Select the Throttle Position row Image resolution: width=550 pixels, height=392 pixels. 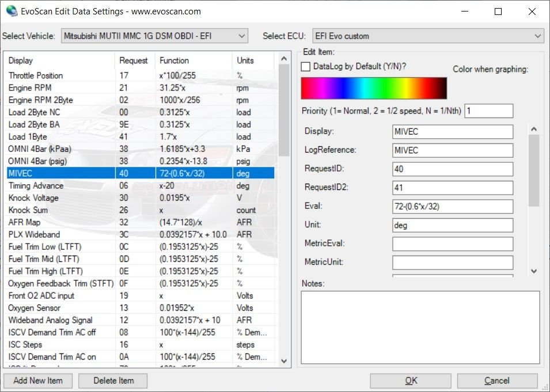coord(36,75)
